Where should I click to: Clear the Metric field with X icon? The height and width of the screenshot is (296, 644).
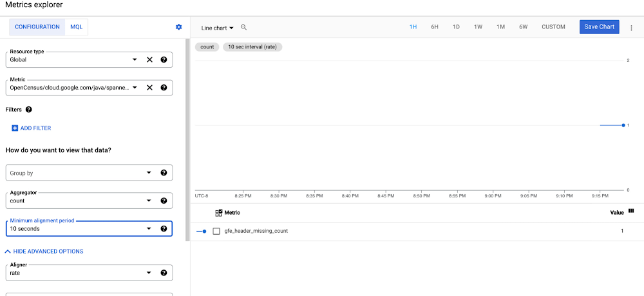coord(149,88)
